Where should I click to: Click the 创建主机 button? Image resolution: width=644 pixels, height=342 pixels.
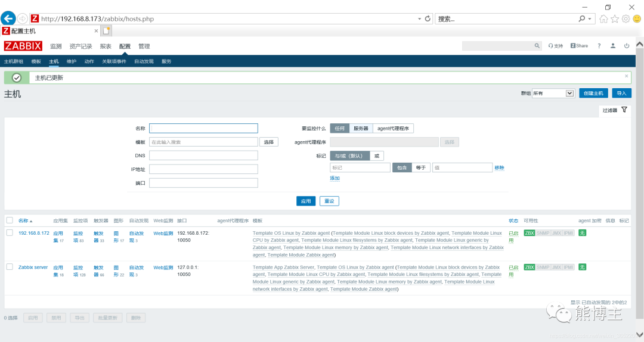tap(593, 93)
